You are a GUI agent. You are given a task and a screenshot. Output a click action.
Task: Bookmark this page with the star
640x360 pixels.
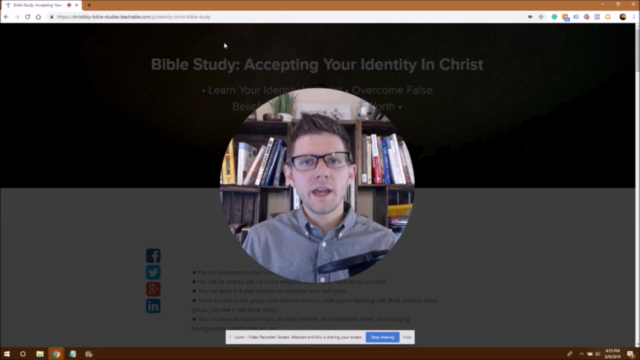point(541,17)
